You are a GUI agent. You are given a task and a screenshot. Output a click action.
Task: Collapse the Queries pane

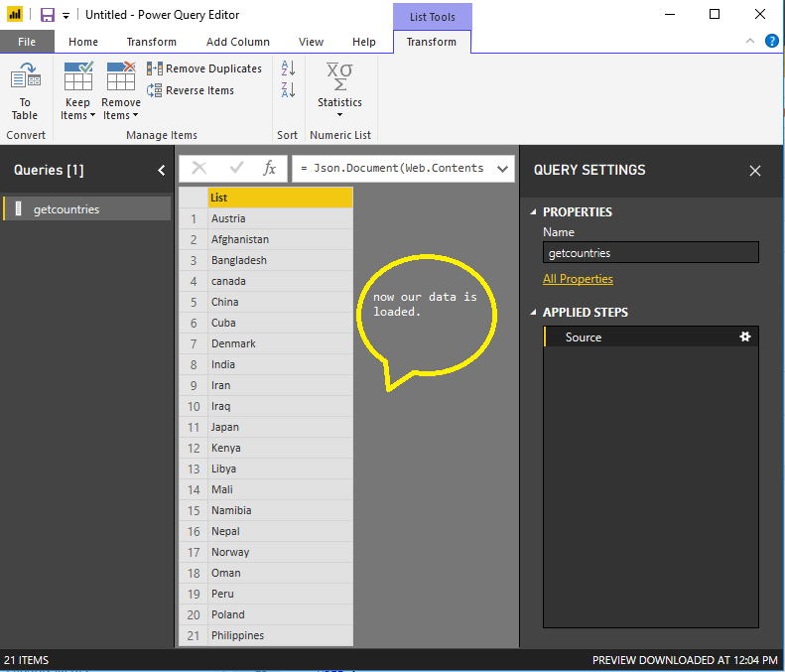point(161,171)
